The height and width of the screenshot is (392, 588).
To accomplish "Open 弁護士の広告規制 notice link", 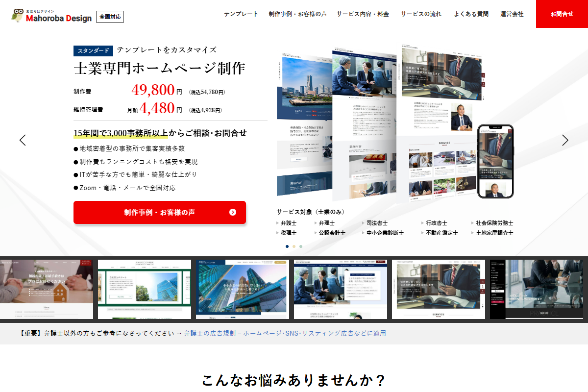I will [x=285, y=333].
